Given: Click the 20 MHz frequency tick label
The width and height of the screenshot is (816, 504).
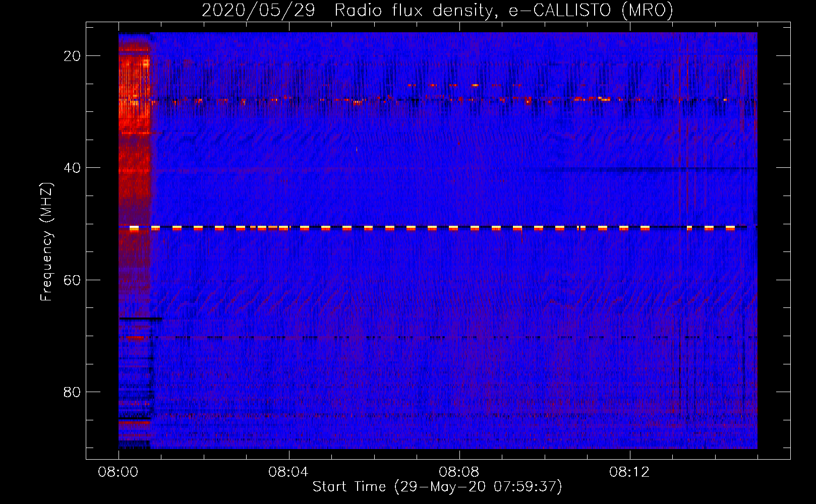Looking at the screenshot, I should [x=72, y=56].
